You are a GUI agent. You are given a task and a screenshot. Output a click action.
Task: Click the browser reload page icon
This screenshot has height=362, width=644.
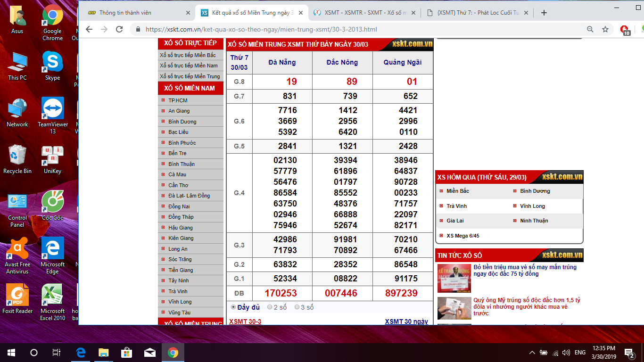(x=119, y=29)
